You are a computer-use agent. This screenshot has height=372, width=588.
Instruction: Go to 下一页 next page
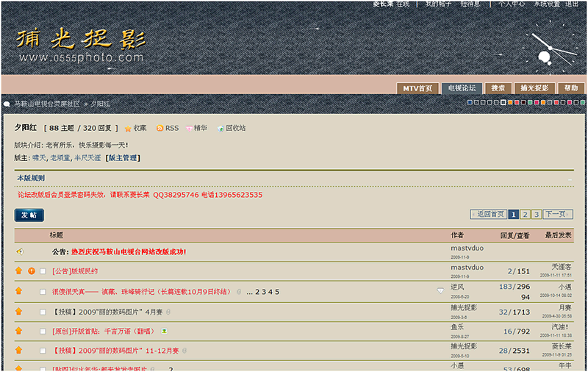(556, 215)
